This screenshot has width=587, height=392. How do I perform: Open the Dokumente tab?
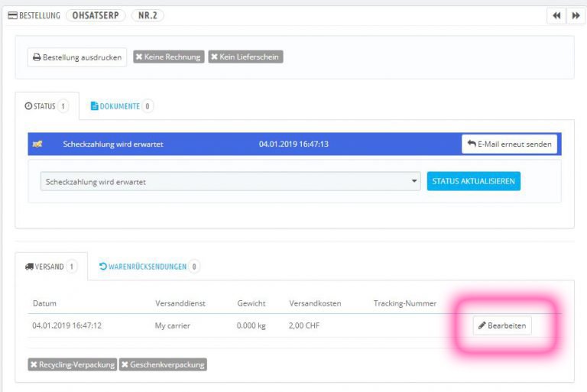coord(122,106)
